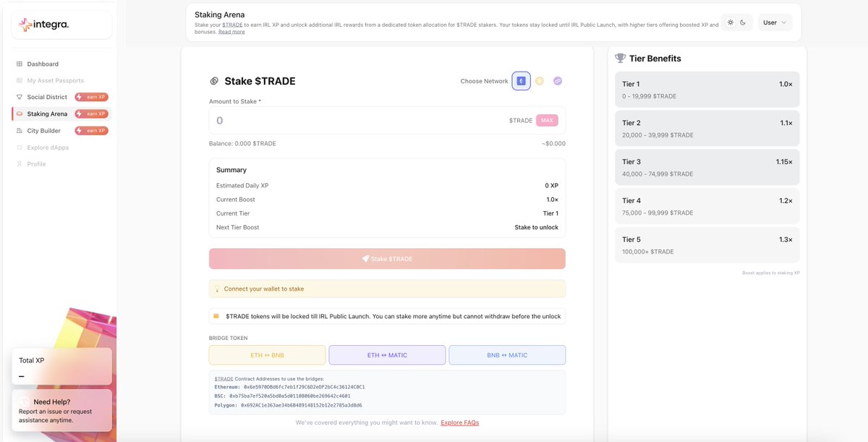Image resolution: width=868 pixels, height=442 pixels.
Task: Open Explore dApps
Action: tap(47, 147)
